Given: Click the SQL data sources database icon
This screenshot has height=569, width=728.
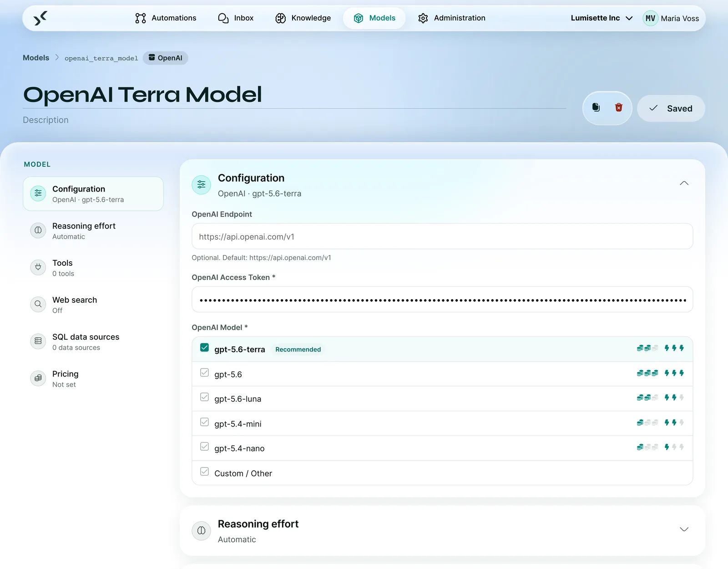Looking at the screenshot, I should click(x=38, y=341).
